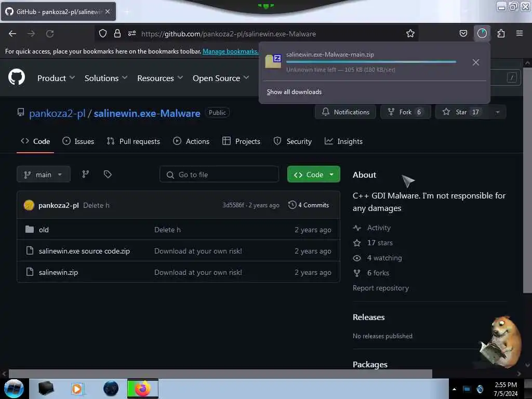Image resolution: width=532 pixels, height=399 pixels.
Task: Click the salinewin.zip file icon
Action: (x=30, y=272)
